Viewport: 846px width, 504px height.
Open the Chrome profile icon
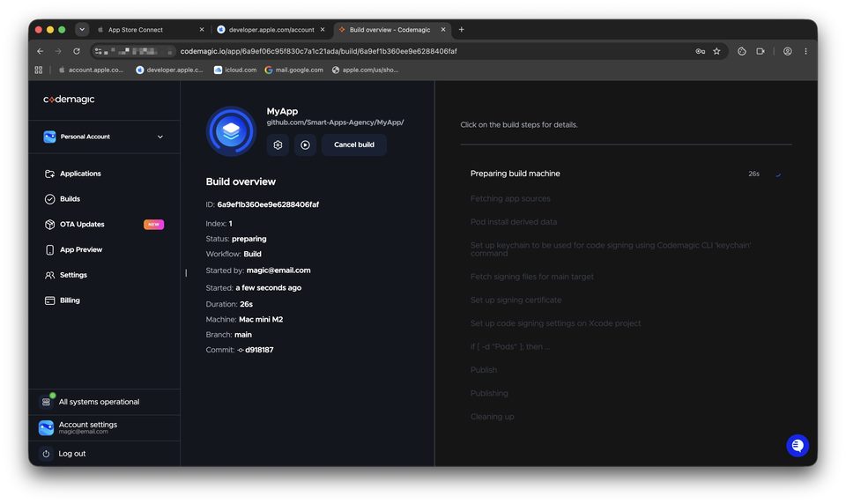(788, 51)
